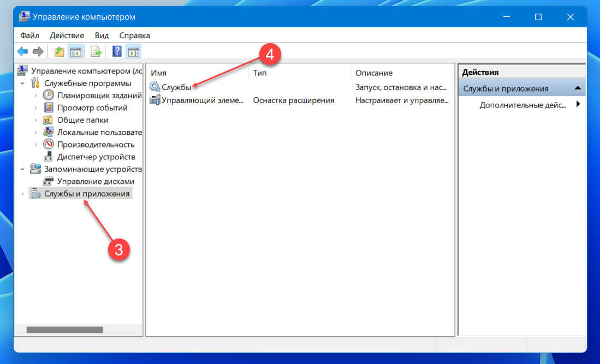Select Общие папки in the tree

pos(82,120)
